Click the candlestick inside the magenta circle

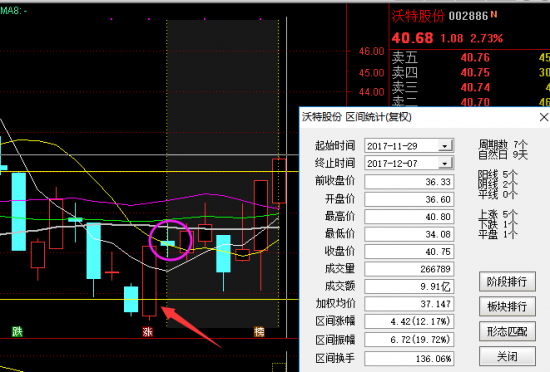tap(168, 243)
